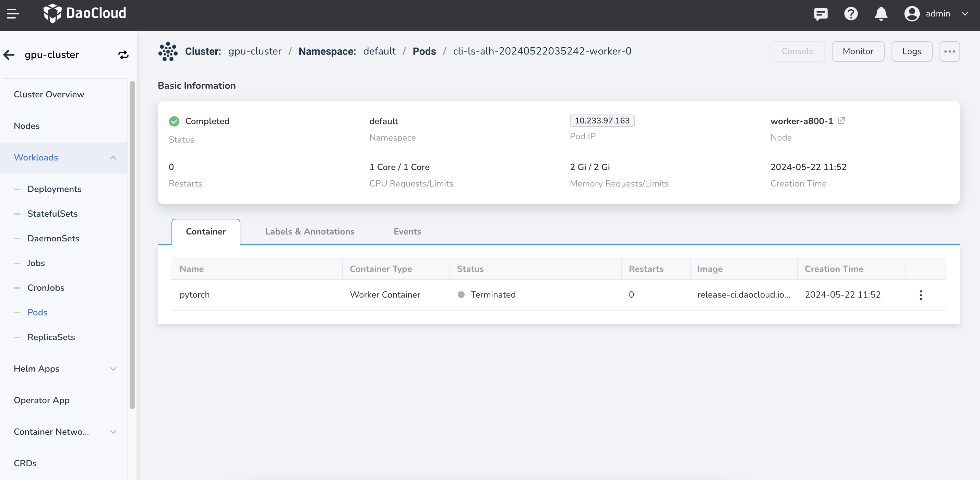This screenshot has height=480, width=980.
Task: Open the admin user dropdown
Action: click(x=937, y=14)
